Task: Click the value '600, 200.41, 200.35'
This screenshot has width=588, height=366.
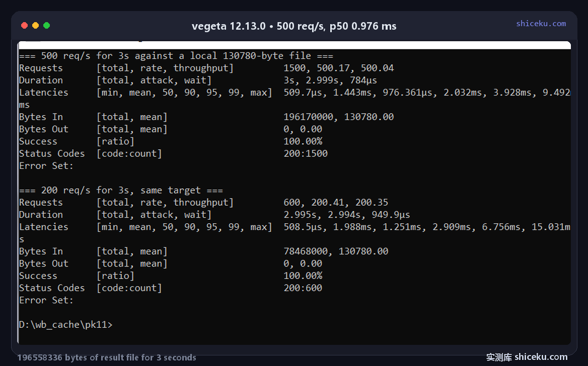Action: pos(336,203)
